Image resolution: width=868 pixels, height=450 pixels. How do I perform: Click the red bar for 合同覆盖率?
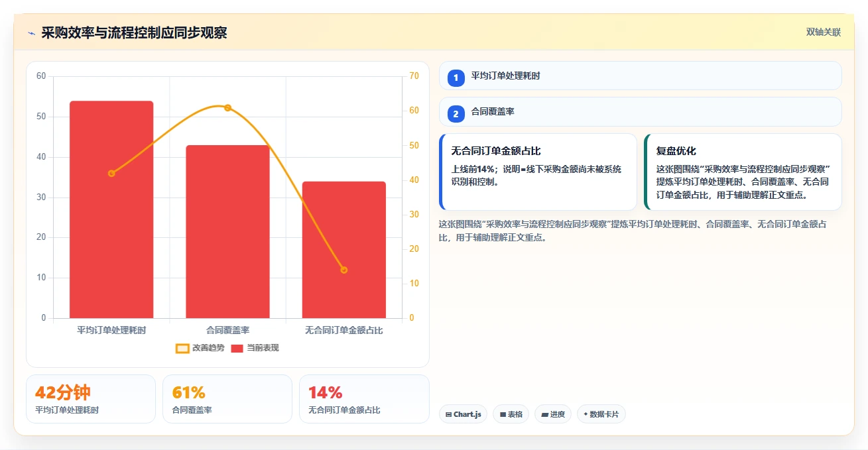(x=227, y=231)
